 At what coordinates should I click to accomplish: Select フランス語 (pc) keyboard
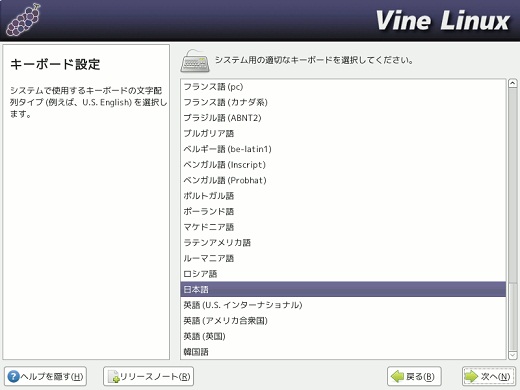[x=343, y=87]
